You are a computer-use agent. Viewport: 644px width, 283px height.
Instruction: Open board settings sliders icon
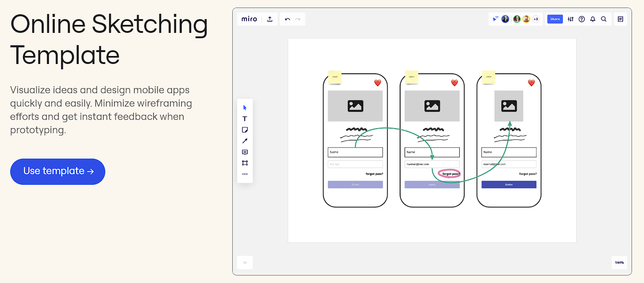tap(571, 19)
